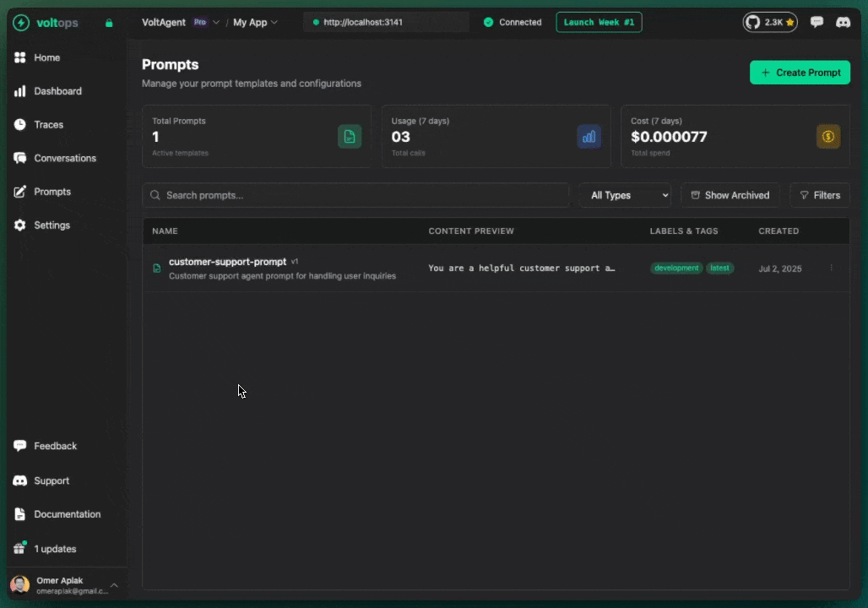Click the Launch Week #1 button

click(x=599, y=22)
